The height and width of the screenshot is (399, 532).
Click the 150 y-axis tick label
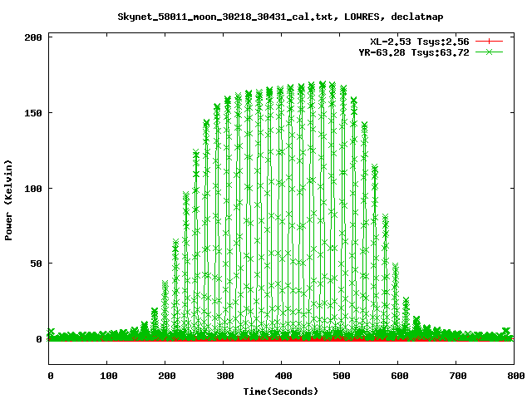tap(33, 113)
